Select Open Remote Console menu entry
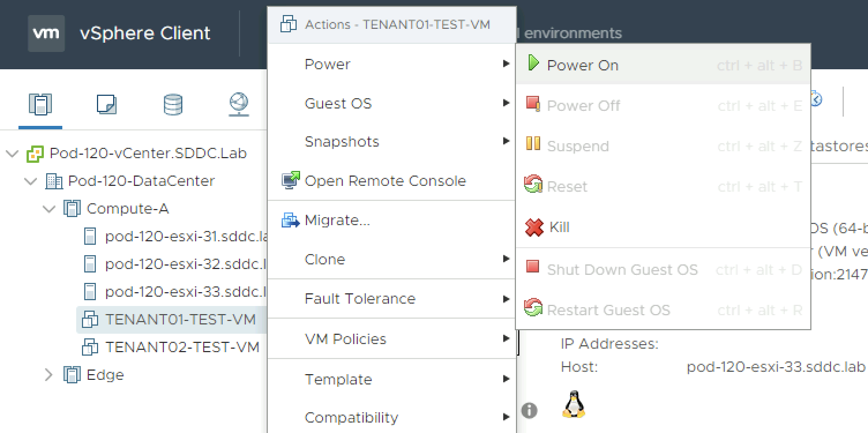Viewport: 868px width, 433px height. (385, 181)
